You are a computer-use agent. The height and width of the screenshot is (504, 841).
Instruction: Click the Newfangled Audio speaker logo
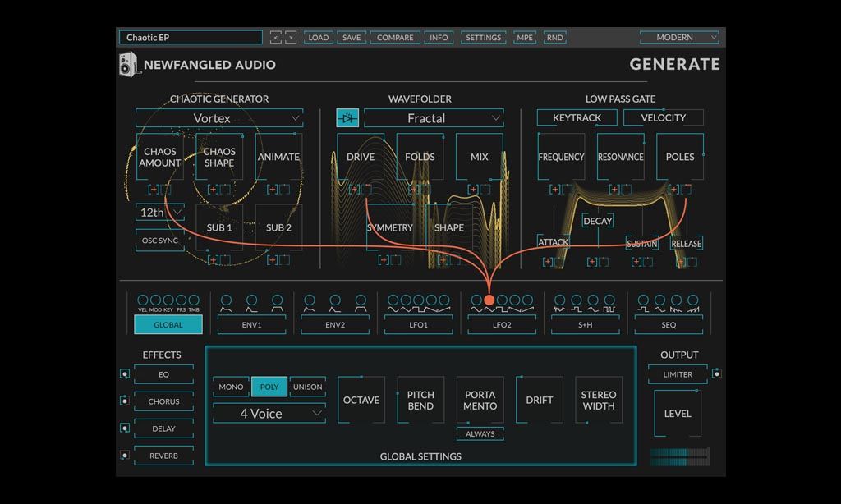128,64
